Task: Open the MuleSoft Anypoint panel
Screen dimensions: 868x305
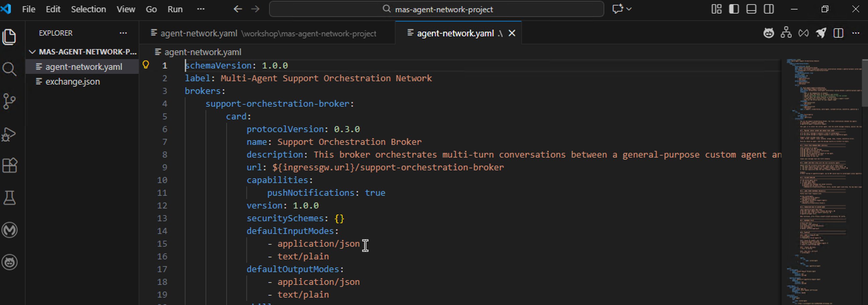Action: (9, 230)
